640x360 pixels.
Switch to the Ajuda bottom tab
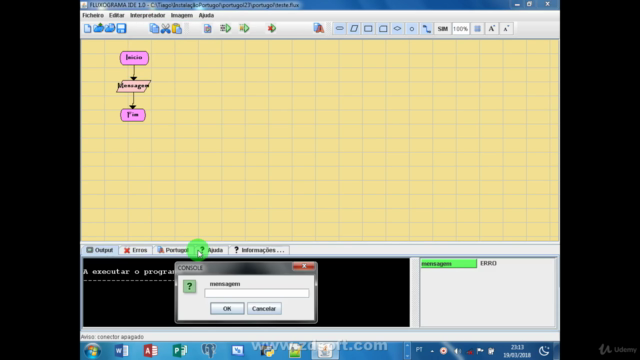point(211,250)
